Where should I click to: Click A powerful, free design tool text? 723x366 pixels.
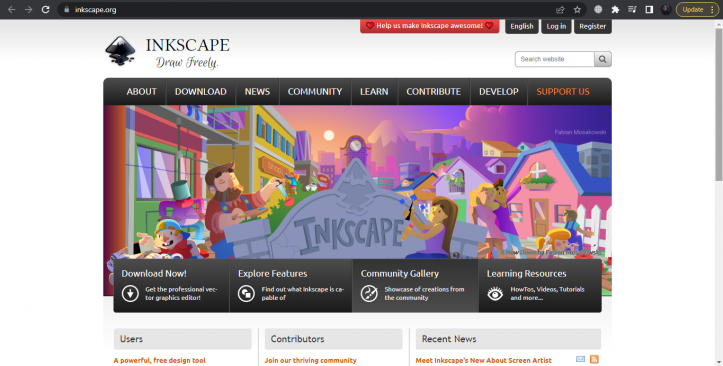pos(160,360)
